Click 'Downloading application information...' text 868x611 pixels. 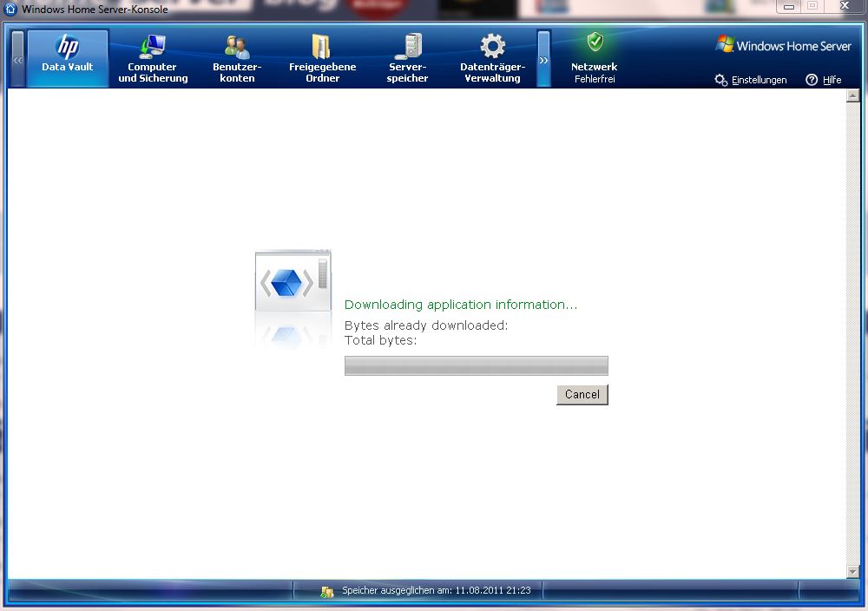(x=461, y=305)
